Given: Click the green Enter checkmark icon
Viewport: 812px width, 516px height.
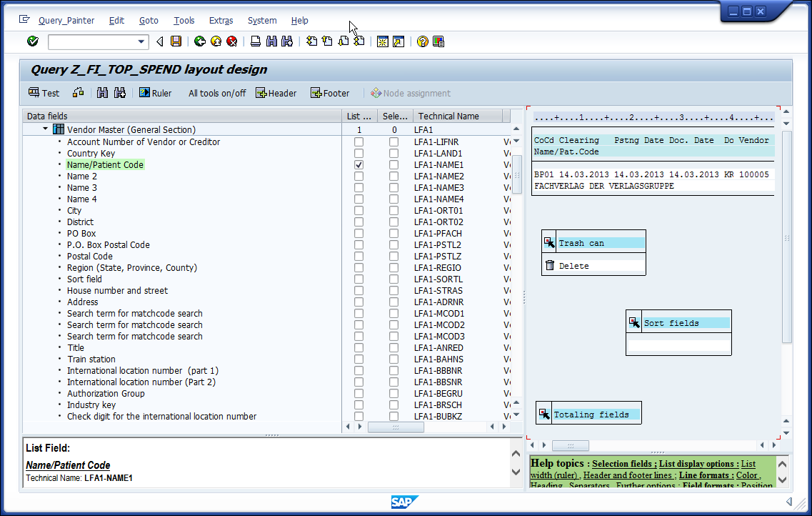Looking at the screenshot, I should click(33, 41).
